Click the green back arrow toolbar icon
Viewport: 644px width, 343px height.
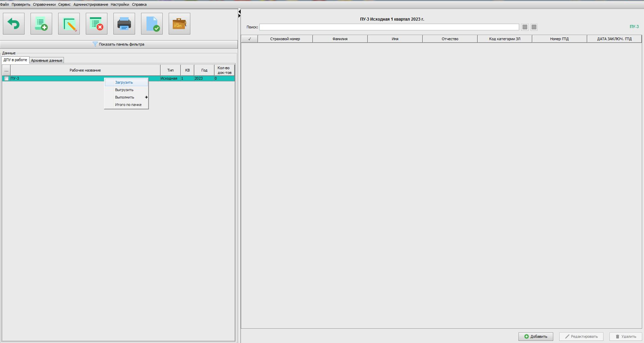coord(14,24)
